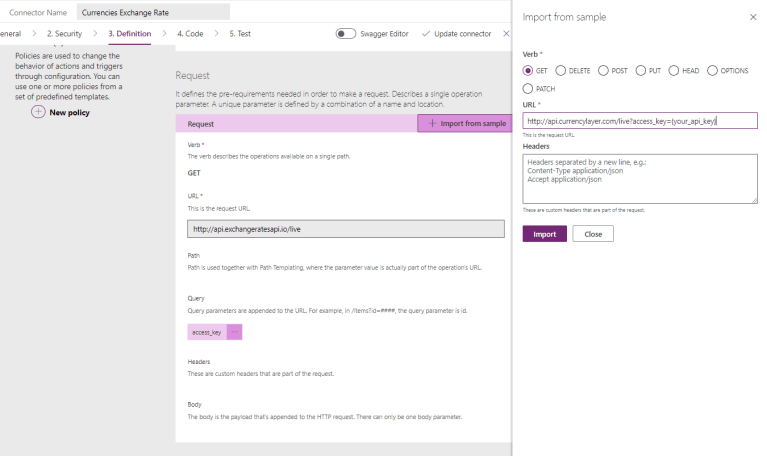The height and width of the screenshot is (456, 767).
Task: Click the request URL field showing exchangeratesapi
Action: [346, 229]
